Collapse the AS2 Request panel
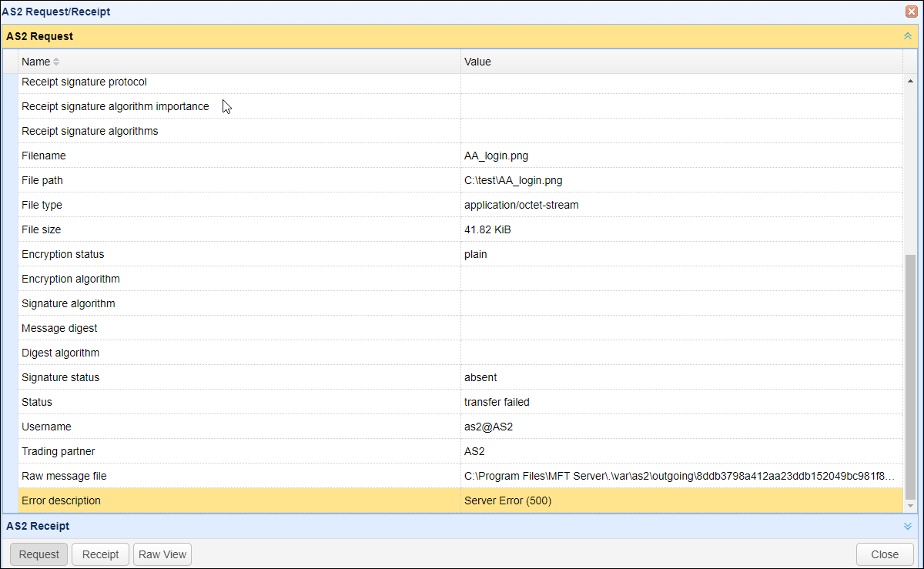Screen dimensions: 924x569 pos(908,36)
